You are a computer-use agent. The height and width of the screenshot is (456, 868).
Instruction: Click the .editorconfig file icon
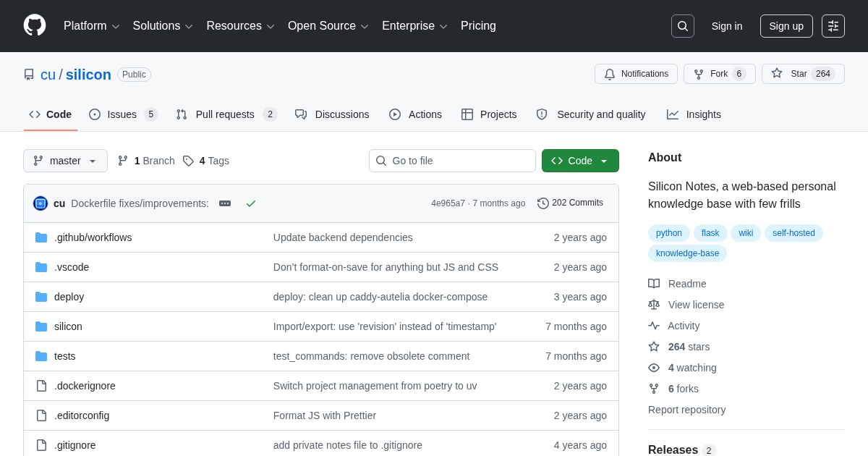pos(41,415)
